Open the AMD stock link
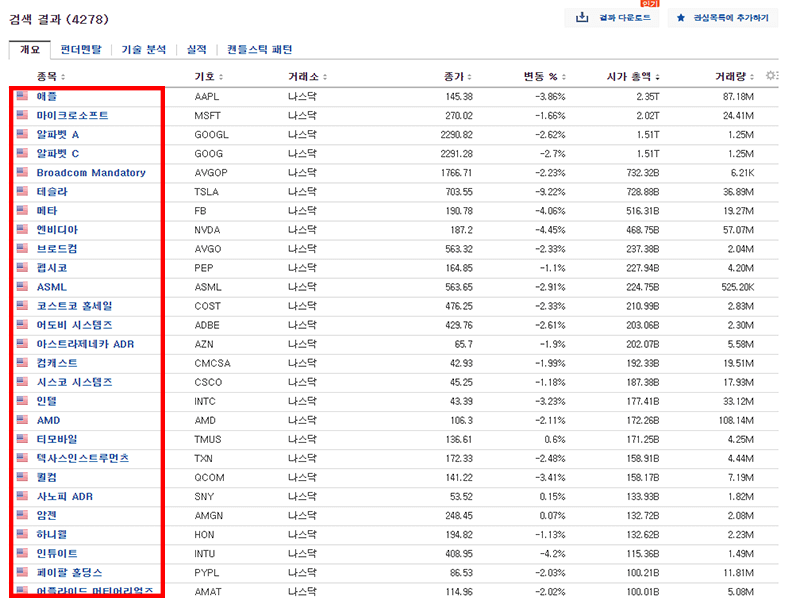800x600 pixels. [x=48, y=420]
